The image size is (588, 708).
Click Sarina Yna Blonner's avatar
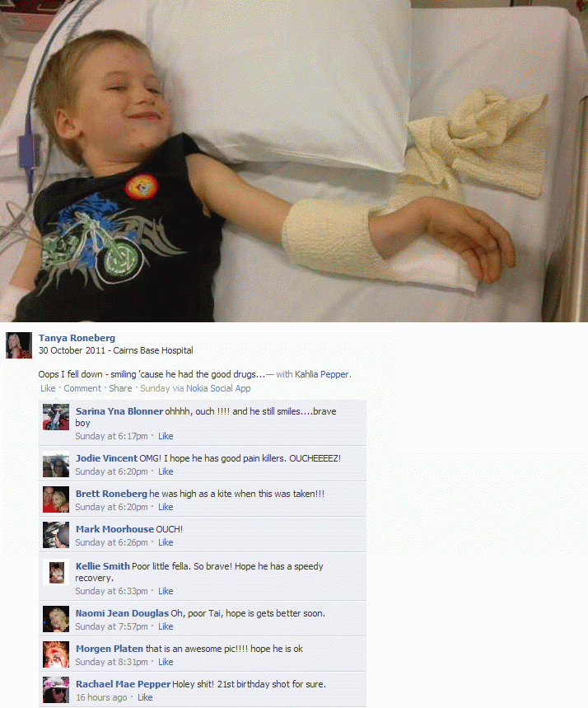coord(56,417)
